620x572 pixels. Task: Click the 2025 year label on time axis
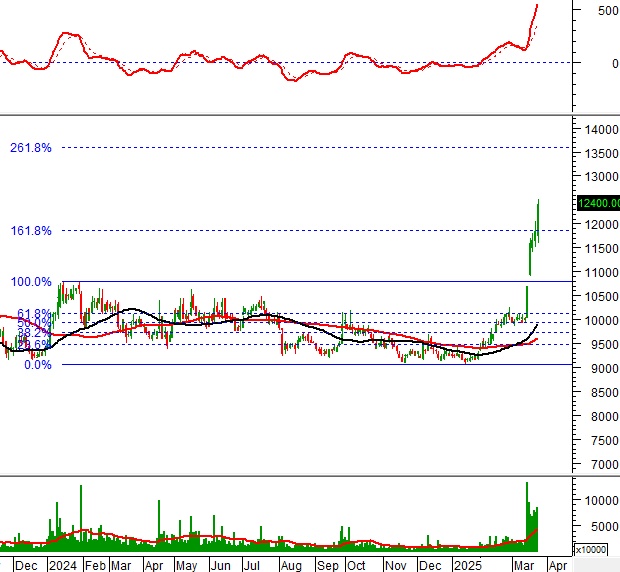468,566
